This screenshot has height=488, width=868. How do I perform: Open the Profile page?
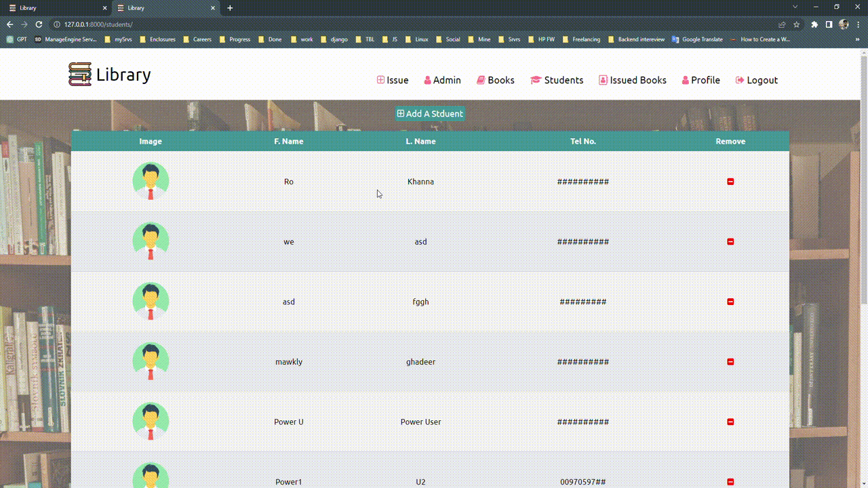pos(701,80)
